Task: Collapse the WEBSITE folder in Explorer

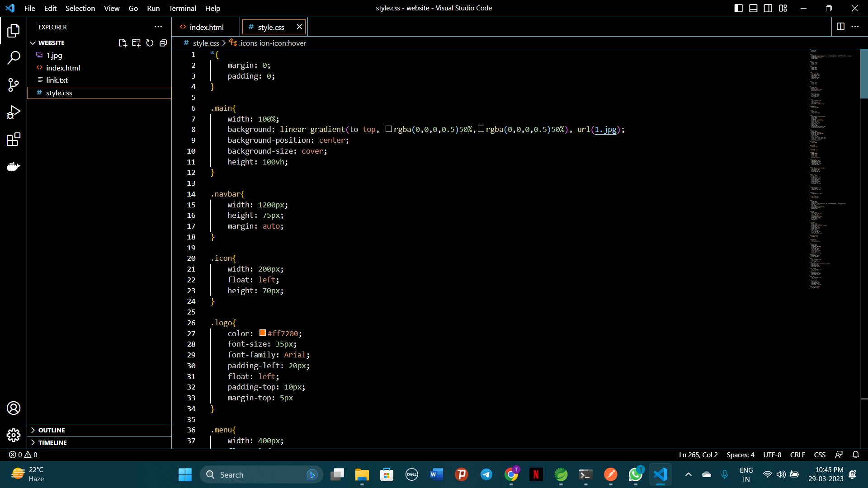Action: pos(33,42)
